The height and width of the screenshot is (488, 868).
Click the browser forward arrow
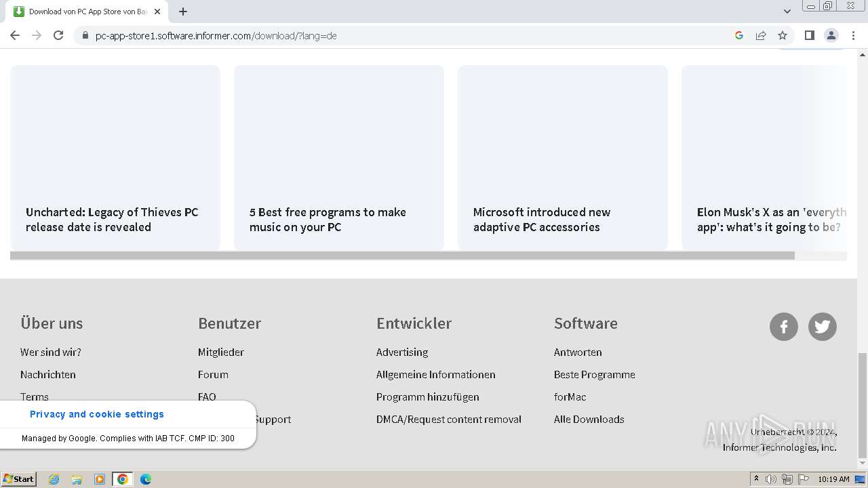pyautogui.click(x=37, y=35)
